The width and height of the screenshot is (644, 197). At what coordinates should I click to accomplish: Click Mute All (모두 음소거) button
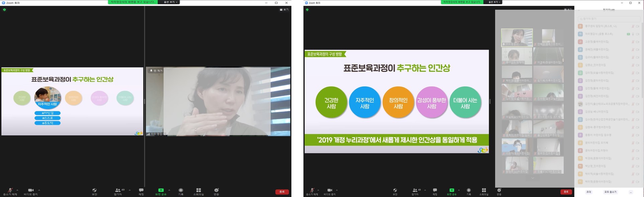pos(610,192)
